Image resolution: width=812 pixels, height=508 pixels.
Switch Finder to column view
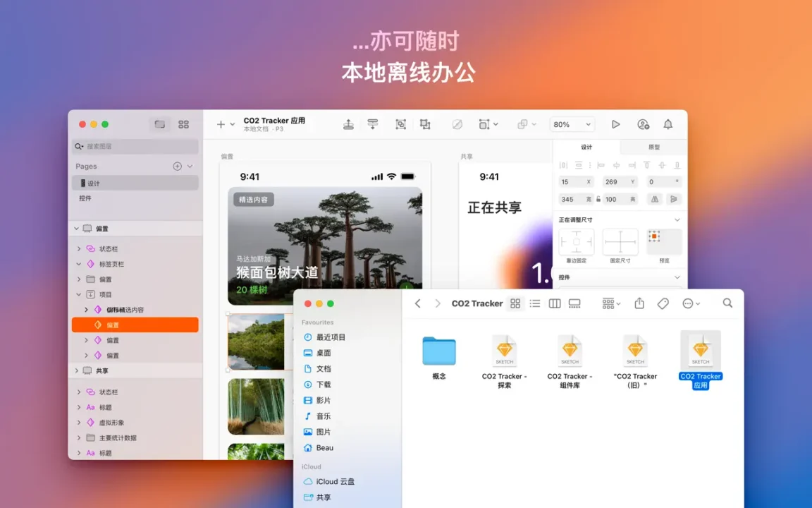pos(555,303)
